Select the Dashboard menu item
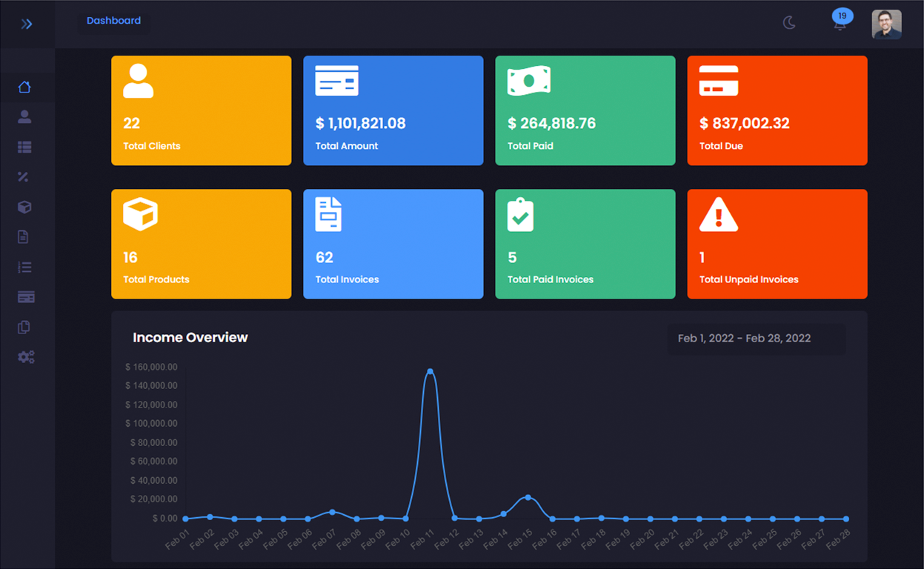Screen dimensions: 924x569 113,20
